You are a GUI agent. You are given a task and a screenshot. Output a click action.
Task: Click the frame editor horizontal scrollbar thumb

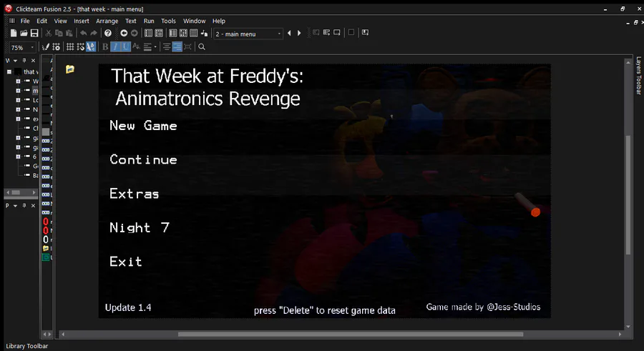tap(351, 334)
